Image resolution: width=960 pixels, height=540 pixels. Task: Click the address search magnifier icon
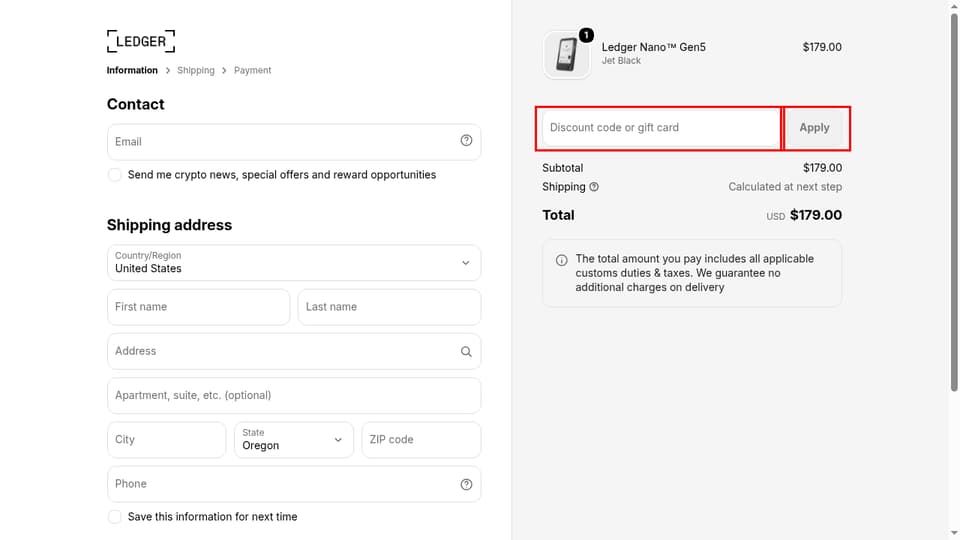tap(466, 351)
